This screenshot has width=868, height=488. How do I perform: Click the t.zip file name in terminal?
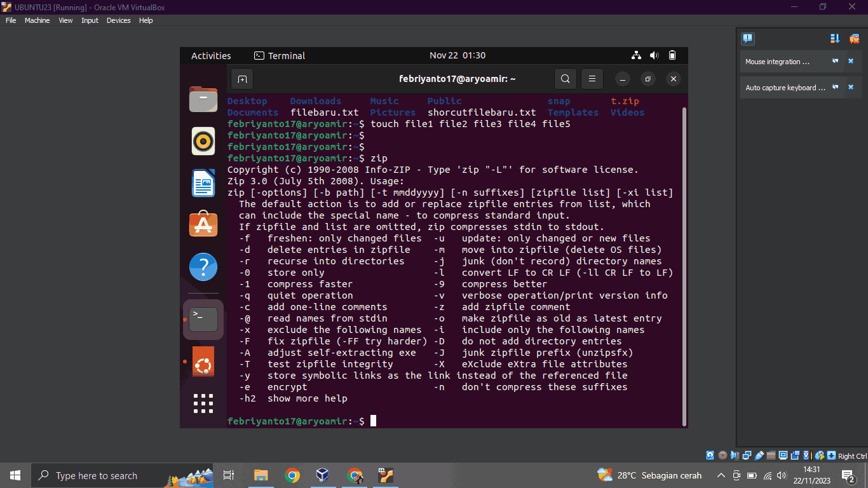point(625,101)
